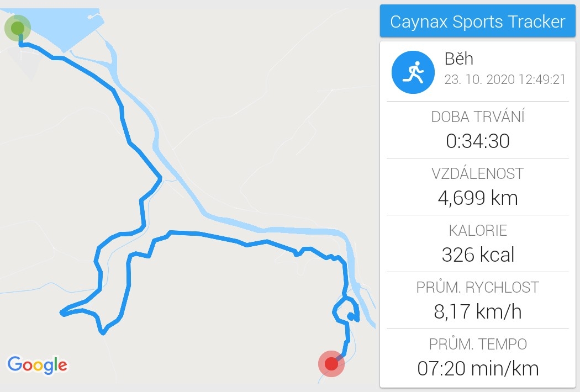Click the Prům. tempo label

coord(478,345)
